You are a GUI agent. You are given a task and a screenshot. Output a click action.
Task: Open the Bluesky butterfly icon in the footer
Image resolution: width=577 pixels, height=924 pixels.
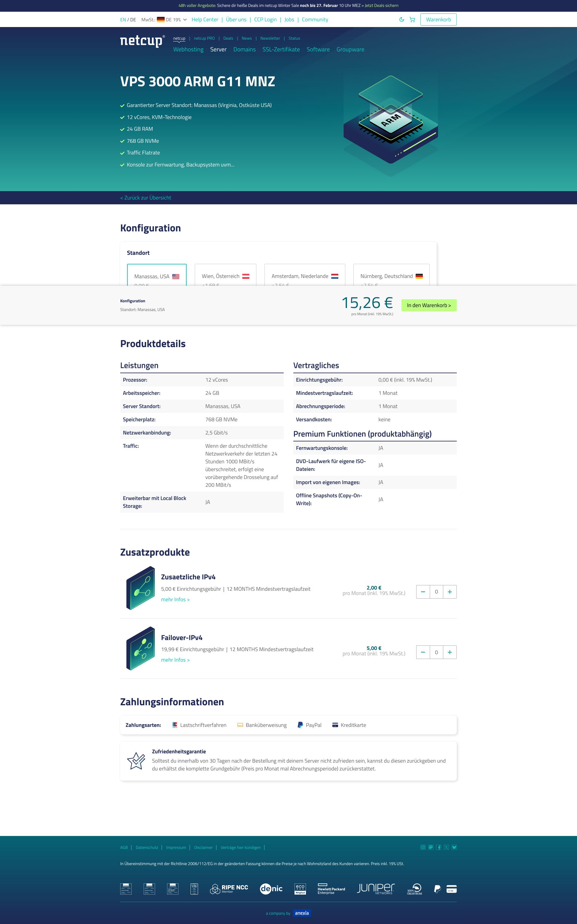click(454, 847)
